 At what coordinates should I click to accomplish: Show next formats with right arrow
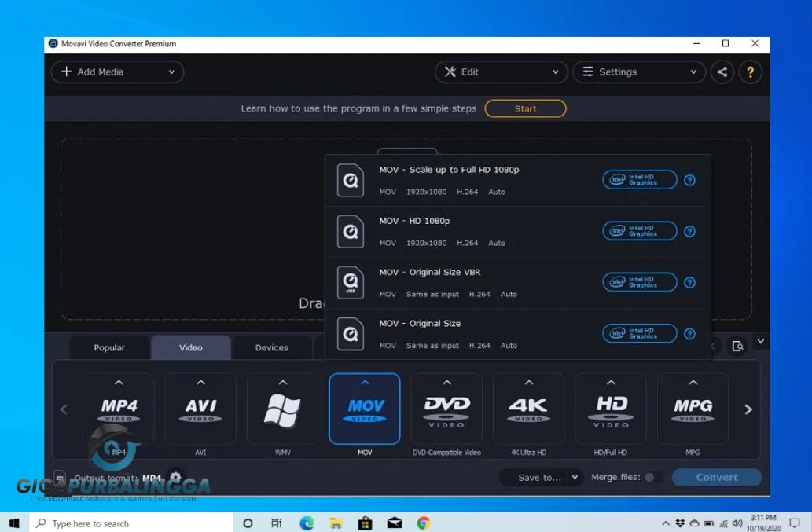point(748,409)
